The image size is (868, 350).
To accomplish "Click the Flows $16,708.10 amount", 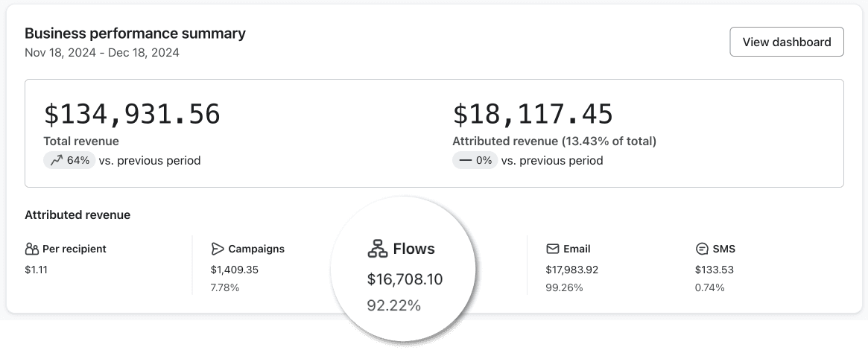I will 405,279.
